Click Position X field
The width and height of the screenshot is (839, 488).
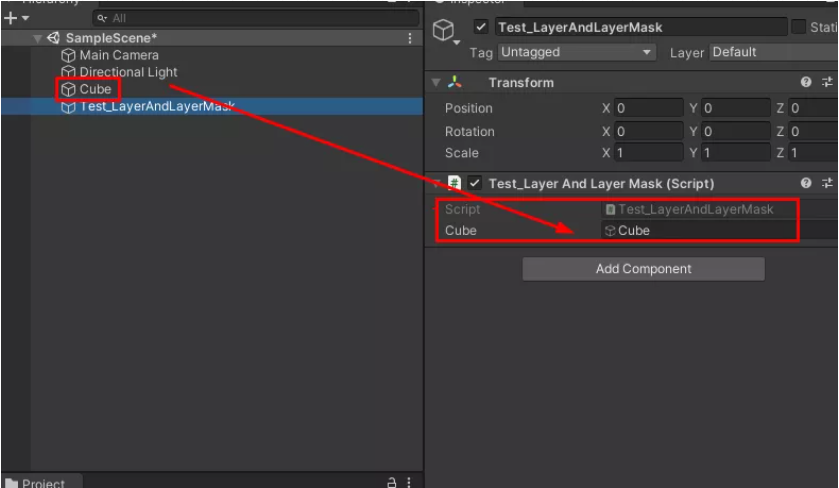[649, 108]
